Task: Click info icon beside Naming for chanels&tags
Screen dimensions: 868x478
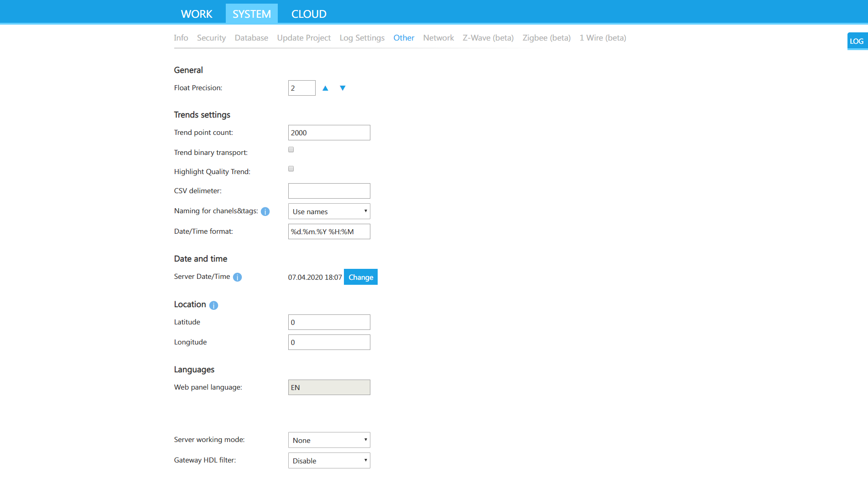Action: (265, 211)
